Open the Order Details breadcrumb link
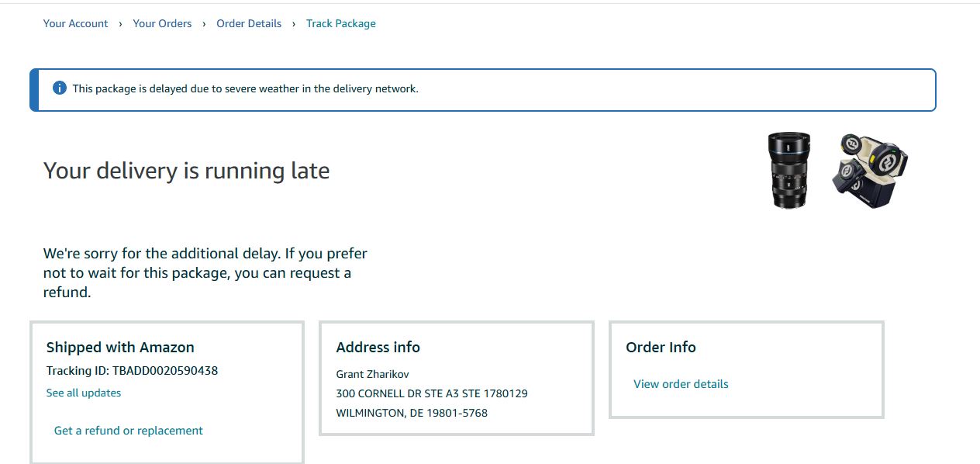 coord(249,23)
